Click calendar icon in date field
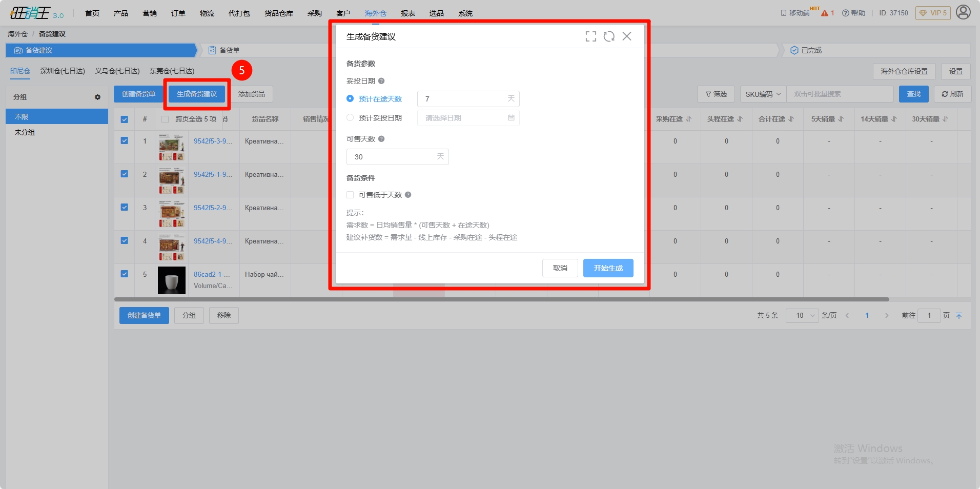The height and width of the screenshot is (489, 980). click(511, 118)
